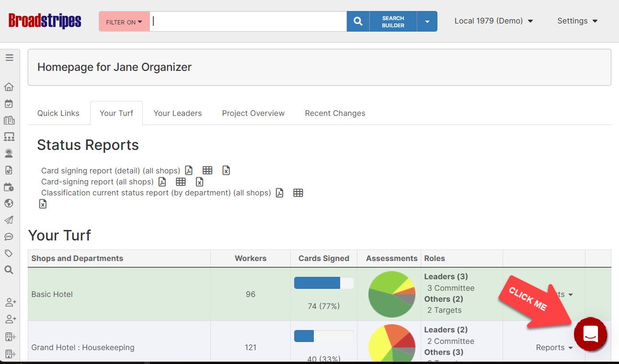Viewport: 619px width, 364px height.
Task: View Card signing report (detail) as table
Action: pyautogui.click(x=207, y=171)
